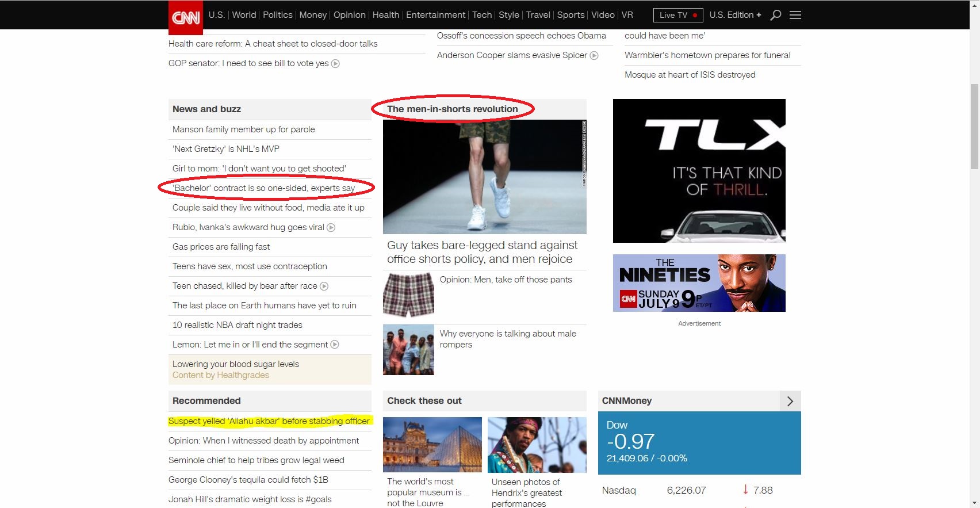Open Warmbier's hometown prepares for funeral

tap(707, 55)
